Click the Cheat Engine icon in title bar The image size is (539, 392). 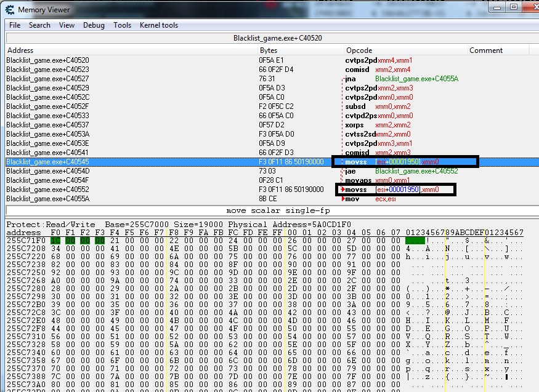(x=9, y=10)
